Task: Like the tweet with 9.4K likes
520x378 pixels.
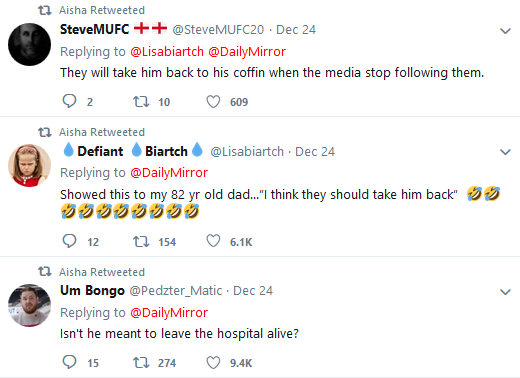Action: [213, 363]
